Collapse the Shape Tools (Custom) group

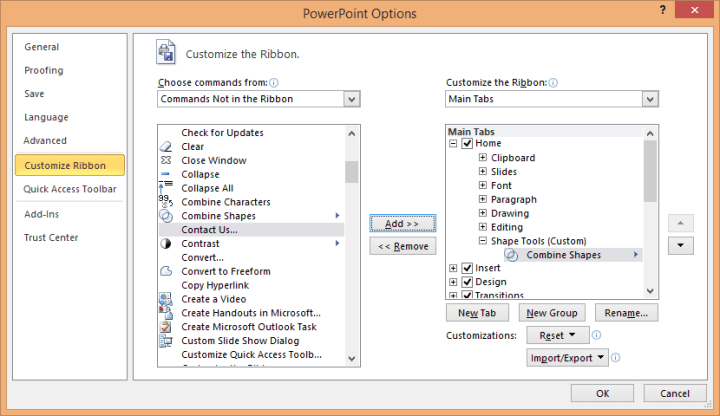[483, 241]
